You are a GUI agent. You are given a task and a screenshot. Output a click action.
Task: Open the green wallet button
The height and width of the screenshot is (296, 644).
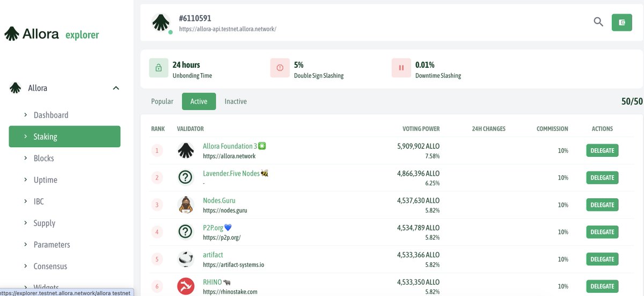point(621,23)
